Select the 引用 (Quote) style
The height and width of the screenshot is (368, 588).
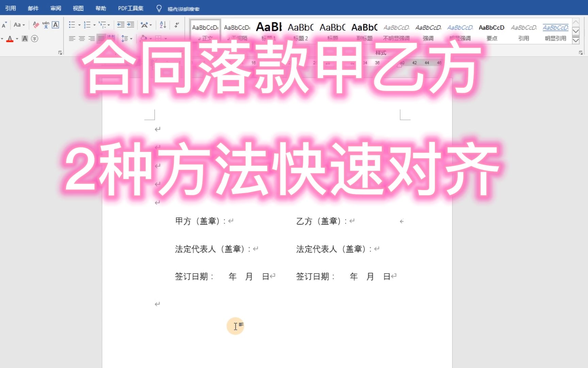(x=524, y=31)
